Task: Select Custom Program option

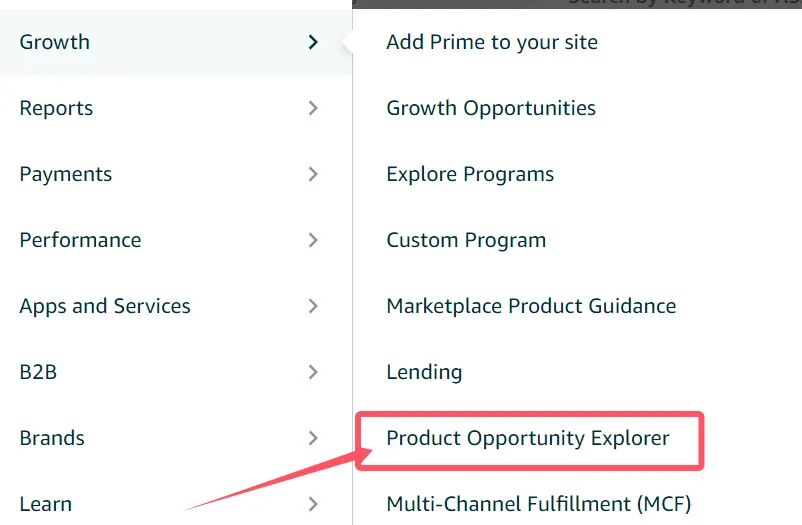Action: point(466,240)
